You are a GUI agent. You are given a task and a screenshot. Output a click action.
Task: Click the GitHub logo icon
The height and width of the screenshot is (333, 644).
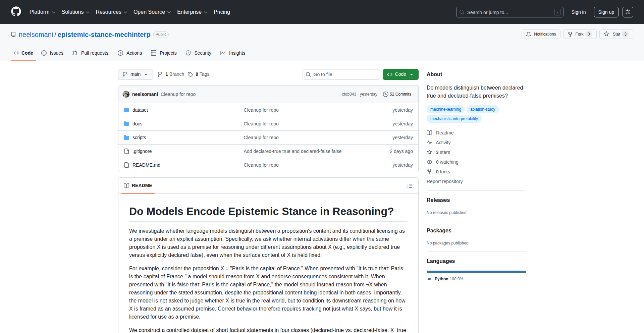[x=16, y=12]
